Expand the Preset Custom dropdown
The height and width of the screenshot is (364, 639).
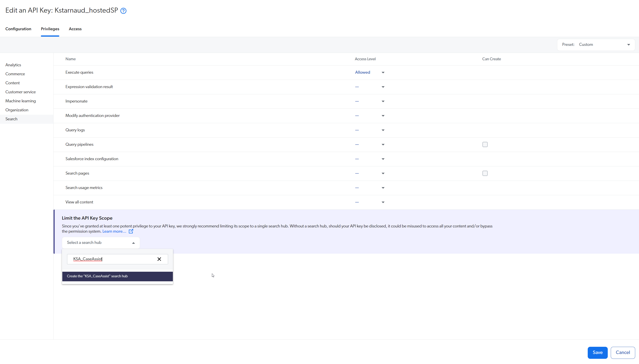click(596, 45)
